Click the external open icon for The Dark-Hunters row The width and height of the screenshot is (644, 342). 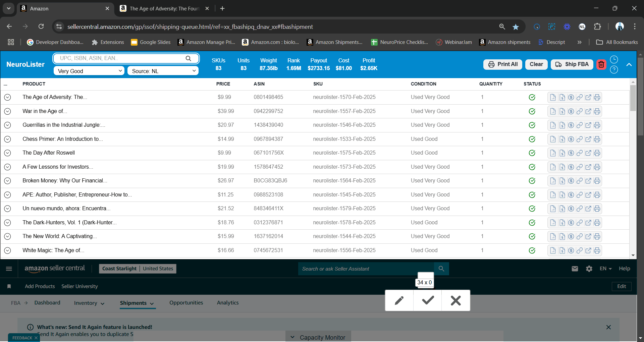[588, 223]
